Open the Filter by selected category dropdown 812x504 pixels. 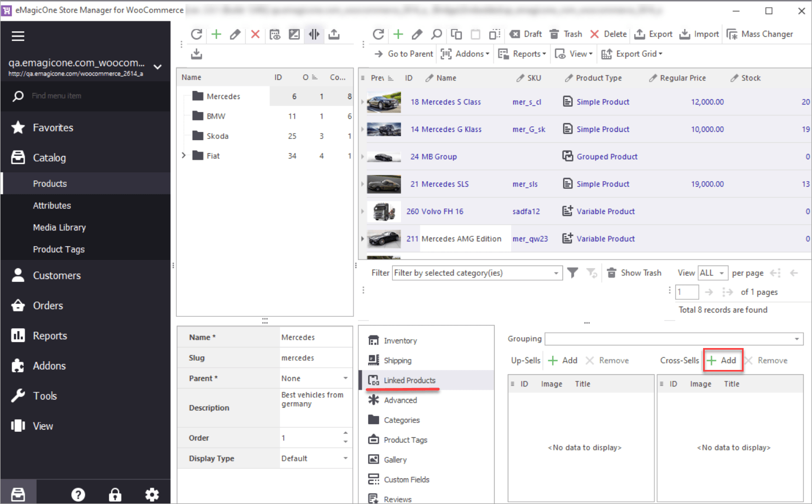click(556, 273)
